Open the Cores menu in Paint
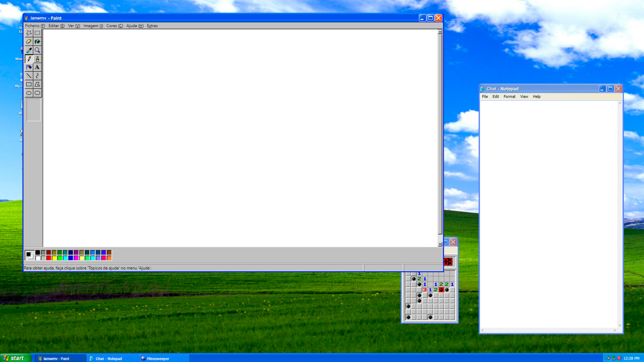Image resolution: width=644 pixels, height=362 pixels. (114, 26)
